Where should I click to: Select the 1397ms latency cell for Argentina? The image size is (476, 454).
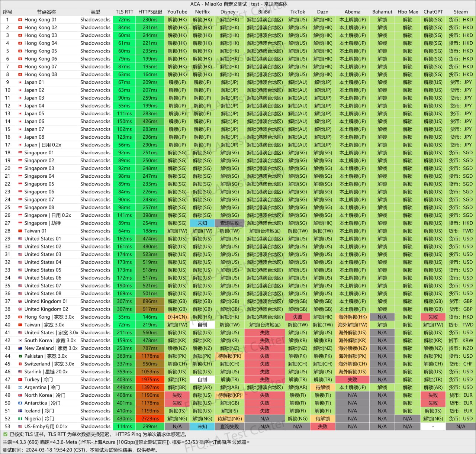coord(150,387)
